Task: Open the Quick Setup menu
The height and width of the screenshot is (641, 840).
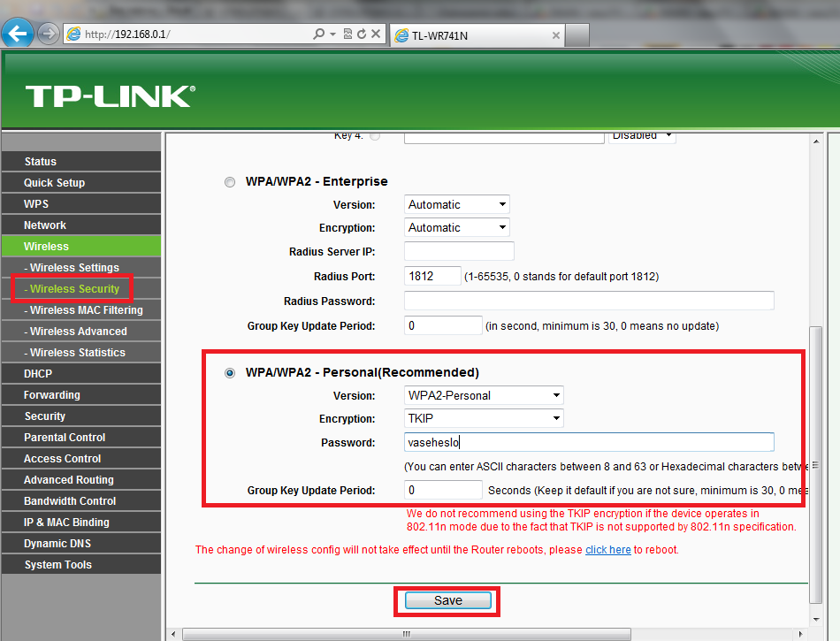Action: 81,183
